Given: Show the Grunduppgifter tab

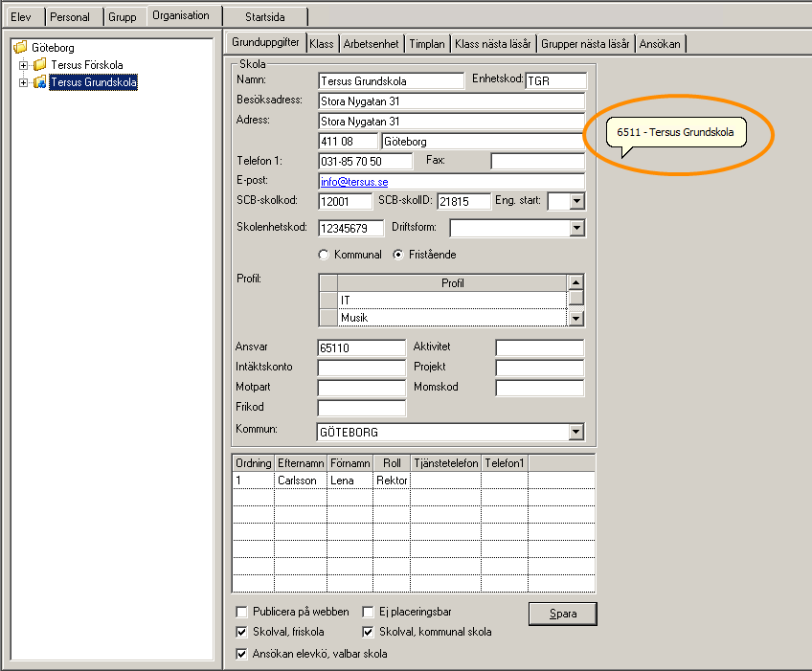Looking at the screenshot, I should point(265,42).
